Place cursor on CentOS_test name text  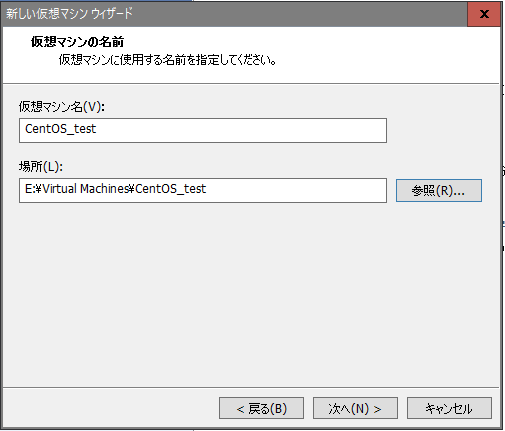pos(60,129)
